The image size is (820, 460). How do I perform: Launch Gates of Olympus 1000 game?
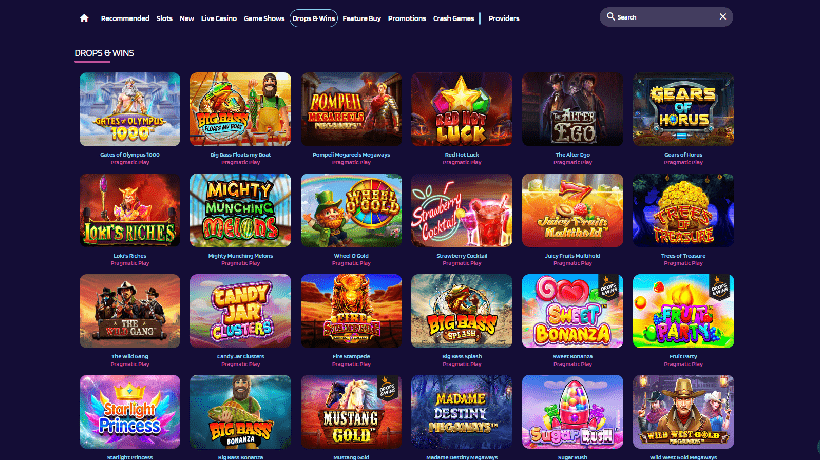click(x=130, y=109)
